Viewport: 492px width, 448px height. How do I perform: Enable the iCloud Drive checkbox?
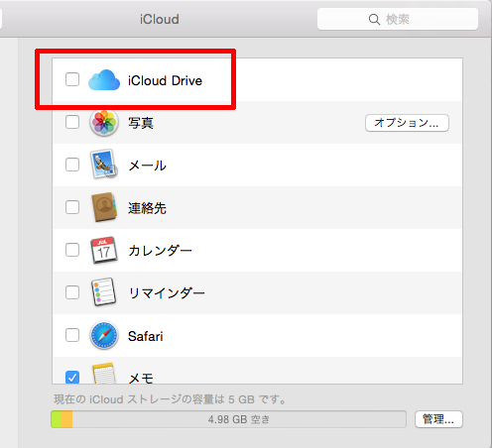(72, 79)
